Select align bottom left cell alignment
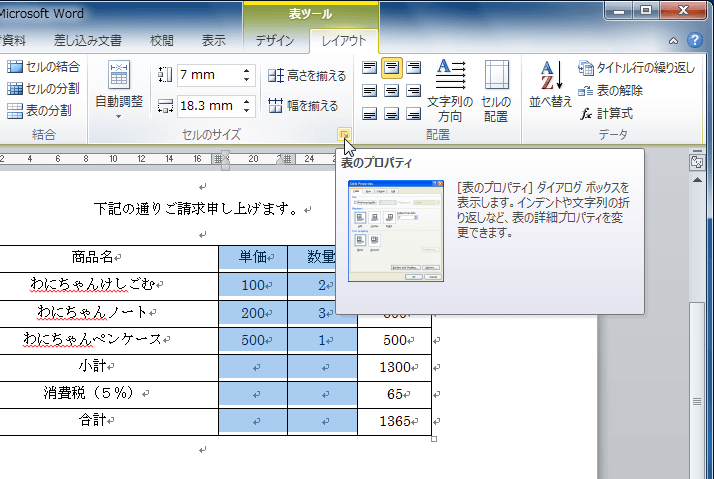This screenshot has height=479, width=714. tap(369, 113)
